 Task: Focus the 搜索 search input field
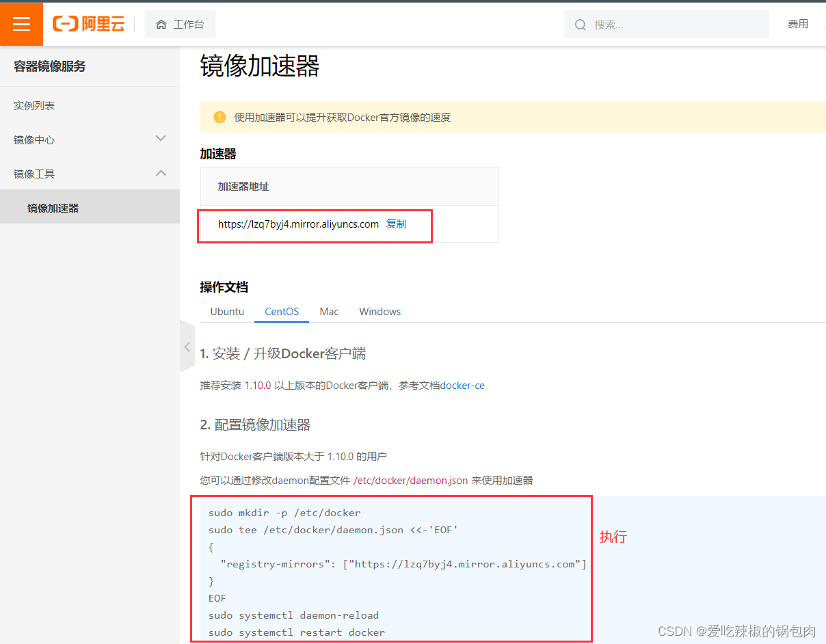coord(667,25)
